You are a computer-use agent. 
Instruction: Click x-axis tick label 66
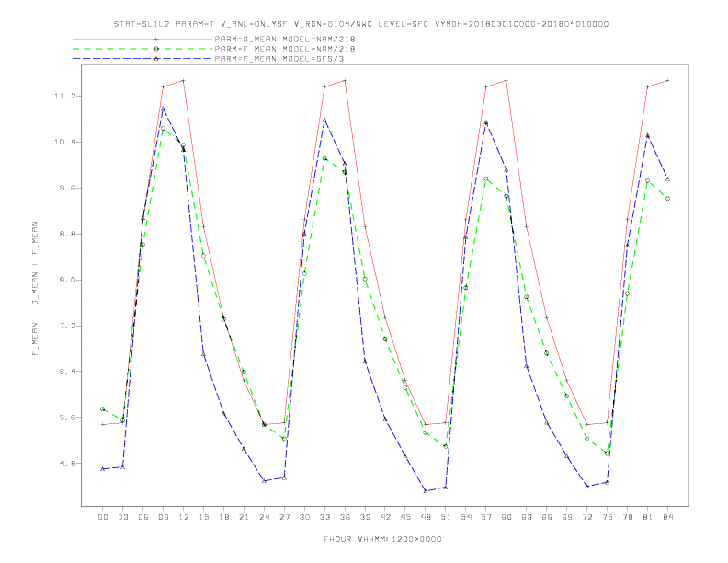coord(547,517)
